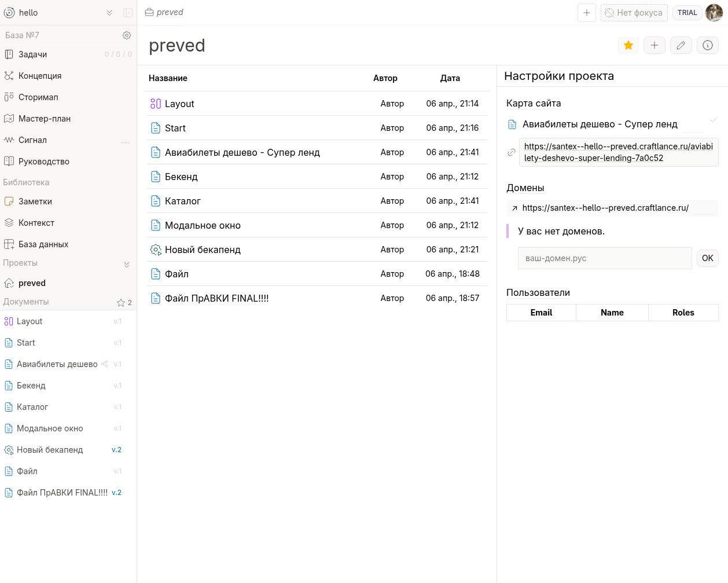Collapse the Проекты section chevron
The width and height of the screenshot is (728, 583).
tap(127, 265)
